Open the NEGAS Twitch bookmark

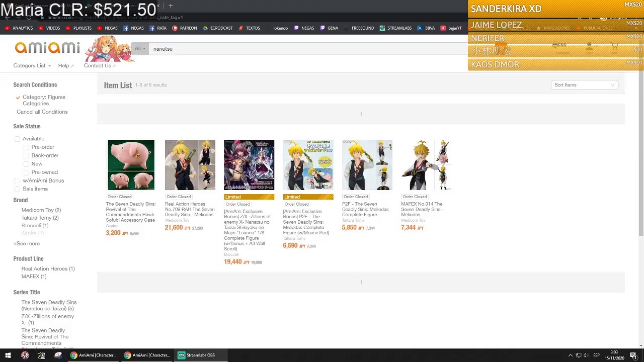pyautogui.click(x=304, y=28)
